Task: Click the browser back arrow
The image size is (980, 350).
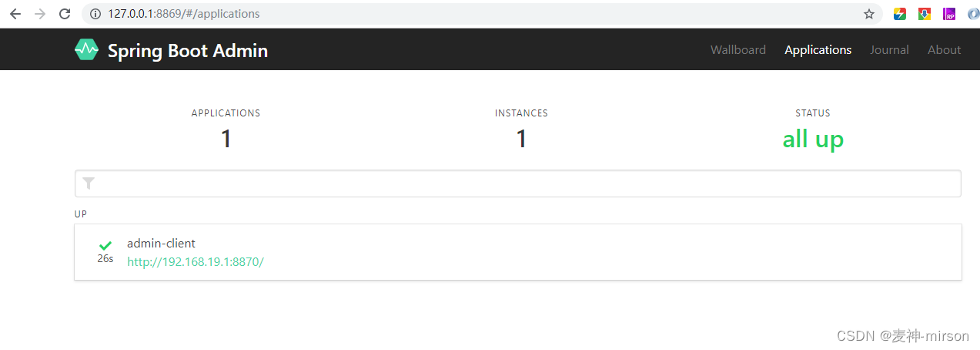Action: tap(15, 14)
